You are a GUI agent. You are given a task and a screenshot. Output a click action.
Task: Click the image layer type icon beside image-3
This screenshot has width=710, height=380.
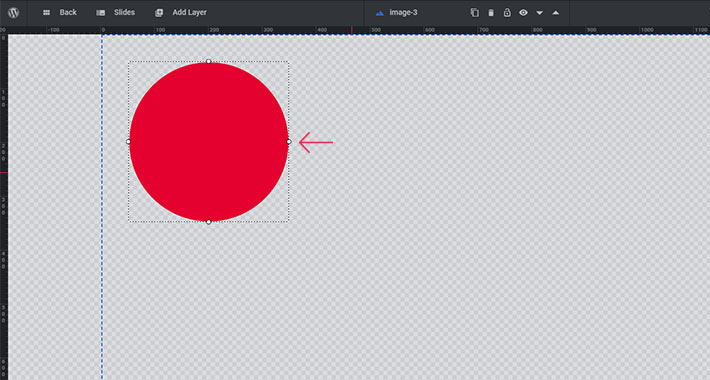pos(380,13)
